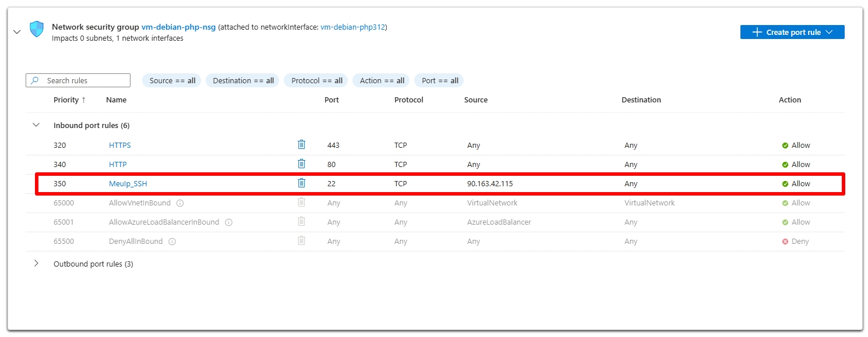The width and height of the screenshot is (868, 337).
Task: Click port value 22
Action: click(331, 184)
